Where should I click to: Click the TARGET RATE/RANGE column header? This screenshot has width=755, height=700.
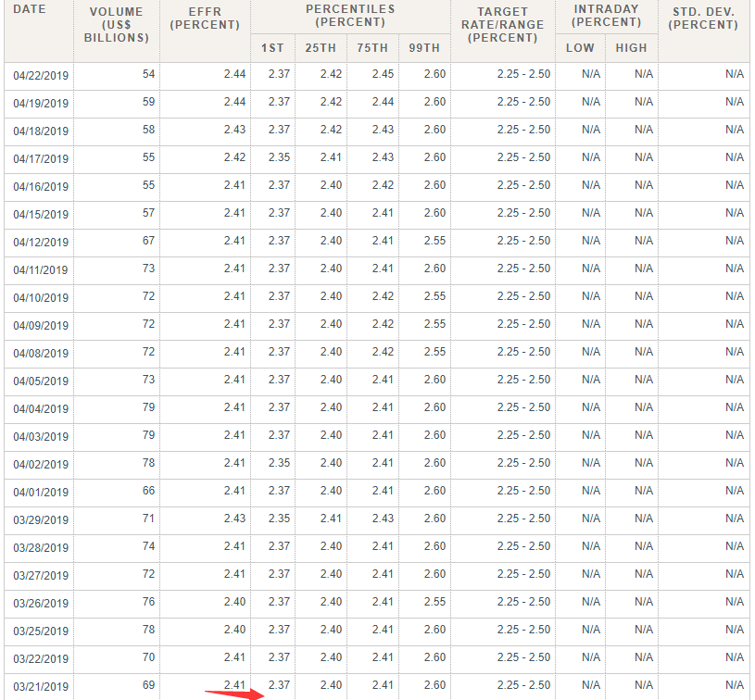point(503,25)
